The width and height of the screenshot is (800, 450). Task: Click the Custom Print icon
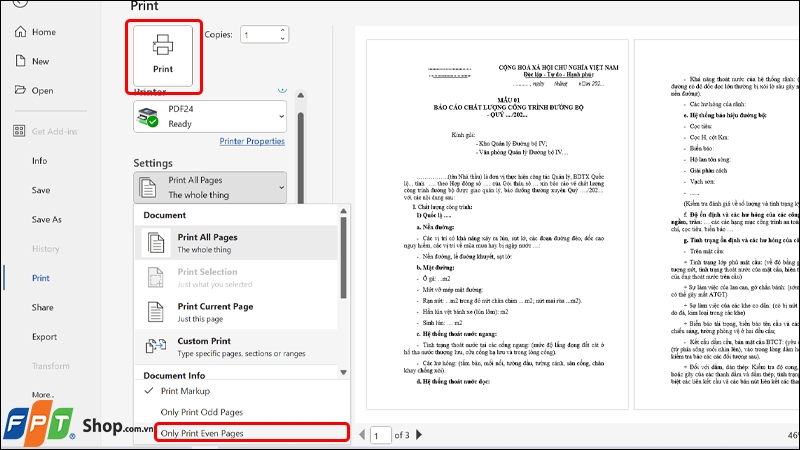point(156,346)
